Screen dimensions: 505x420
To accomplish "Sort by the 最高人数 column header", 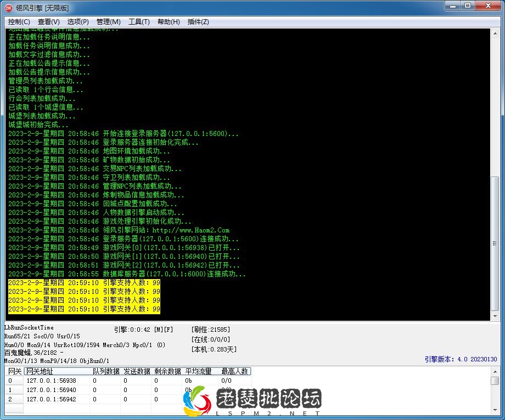I will pyautogui.click(x=237, y=371).
